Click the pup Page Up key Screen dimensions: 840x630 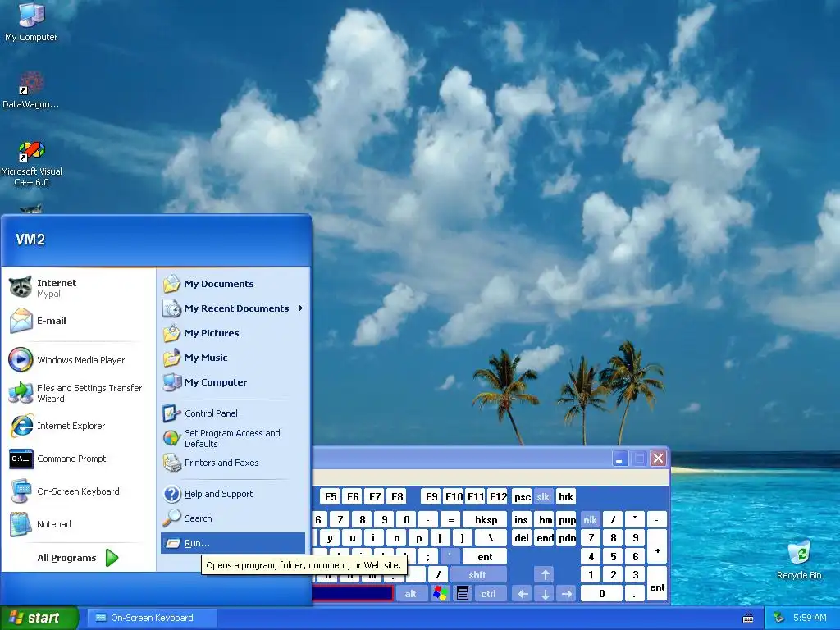tap(567, 519)
